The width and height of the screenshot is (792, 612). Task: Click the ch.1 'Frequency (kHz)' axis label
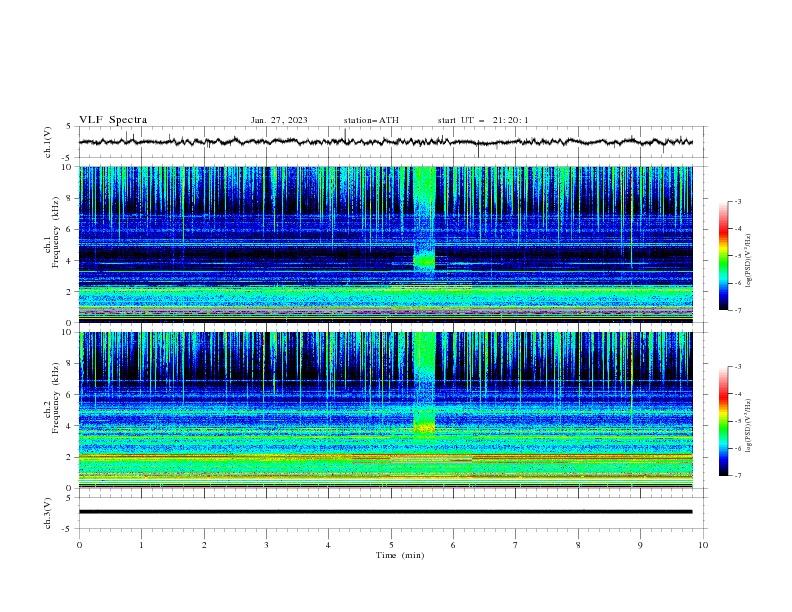click(x=55, y=233)
